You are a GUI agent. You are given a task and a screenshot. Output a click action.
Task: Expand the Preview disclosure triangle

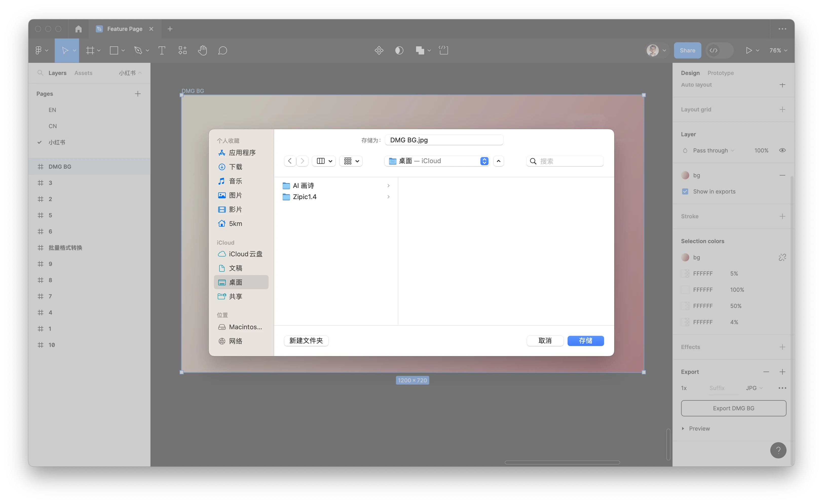683,429
